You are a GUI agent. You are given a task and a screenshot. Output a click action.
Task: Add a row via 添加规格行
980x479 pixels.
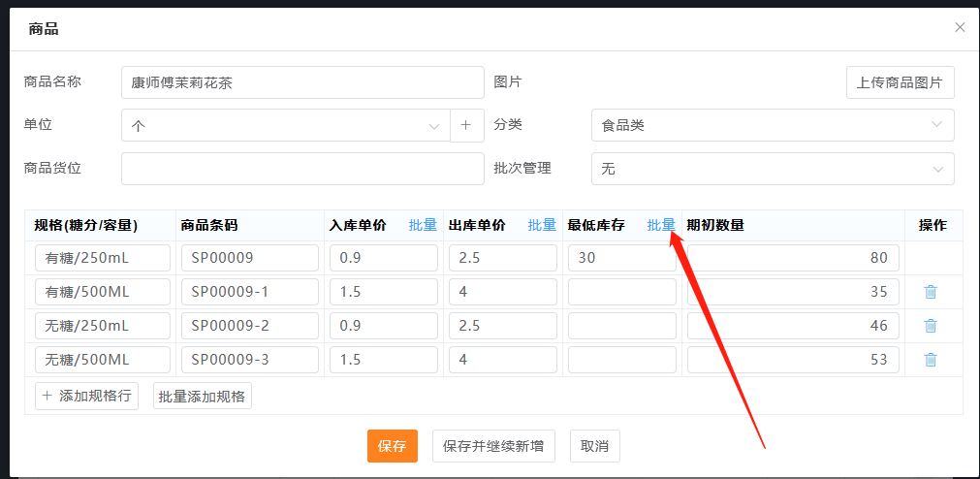coord(86,396)
